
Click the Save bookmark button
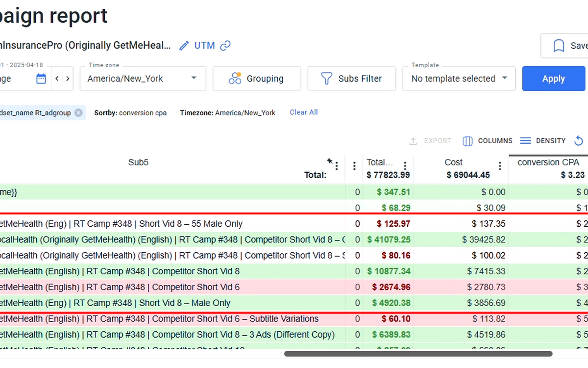(x=564, y=46)
